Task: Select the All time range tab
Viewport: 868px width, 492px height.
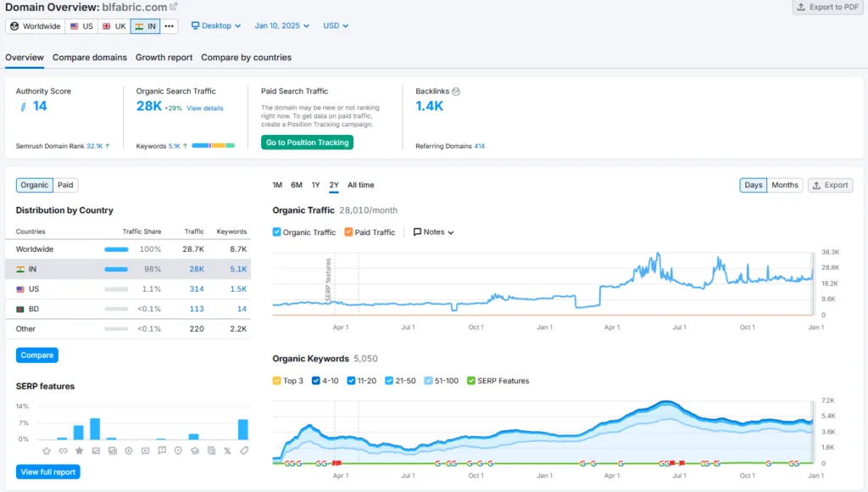Action: click(x=361, y=185)
